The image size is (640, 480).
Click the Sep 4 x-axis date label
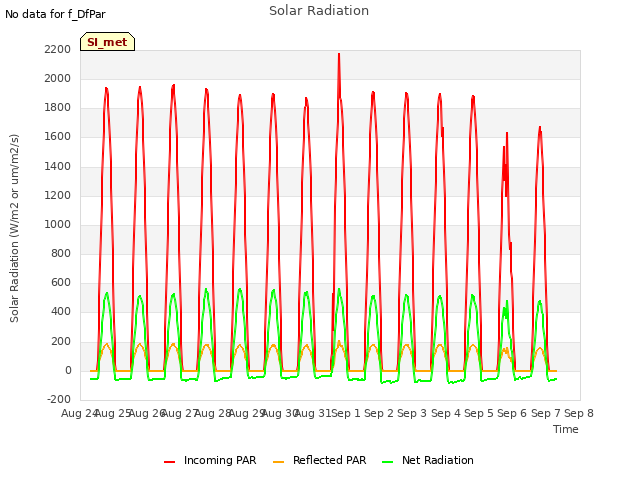point(446,413)
